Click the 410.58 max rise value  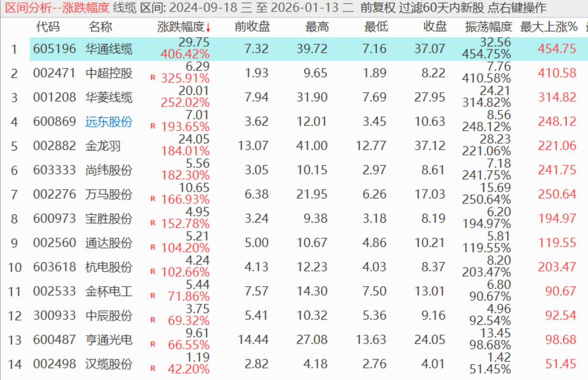557,73
